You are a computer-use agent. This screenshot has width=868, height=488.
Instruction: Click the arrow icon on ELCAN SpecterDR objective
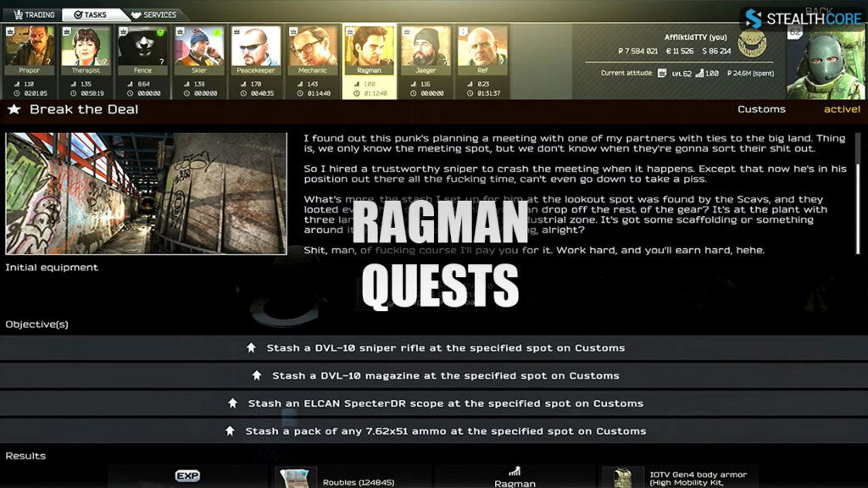point(233,403)
